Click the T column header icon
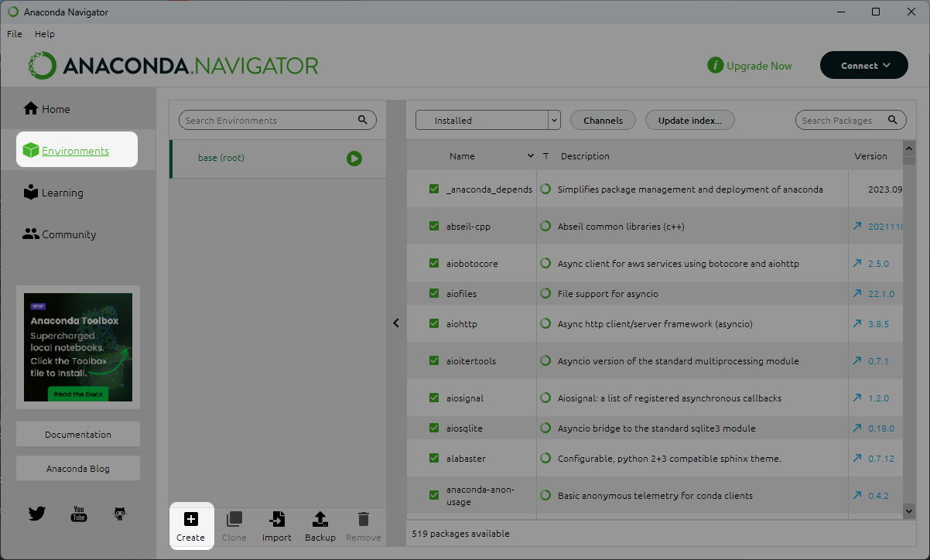 click(545, 156)
